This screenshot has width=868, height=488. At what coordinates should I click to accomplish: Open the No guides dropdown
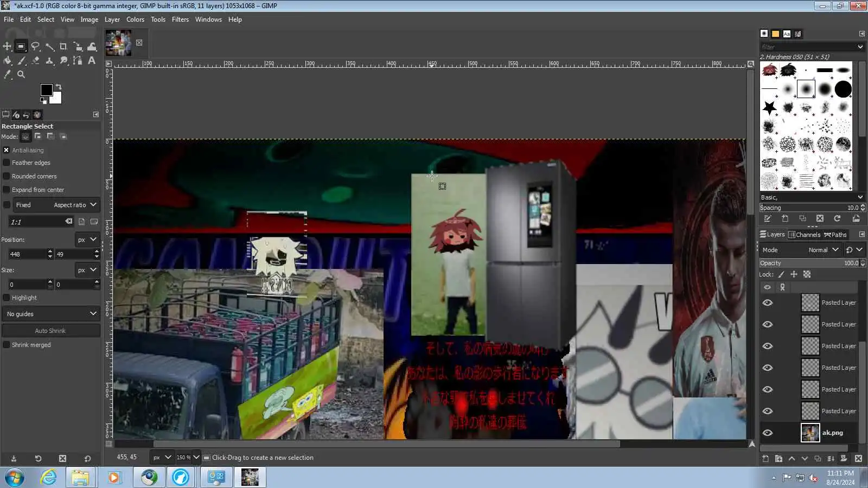point(51,314)
